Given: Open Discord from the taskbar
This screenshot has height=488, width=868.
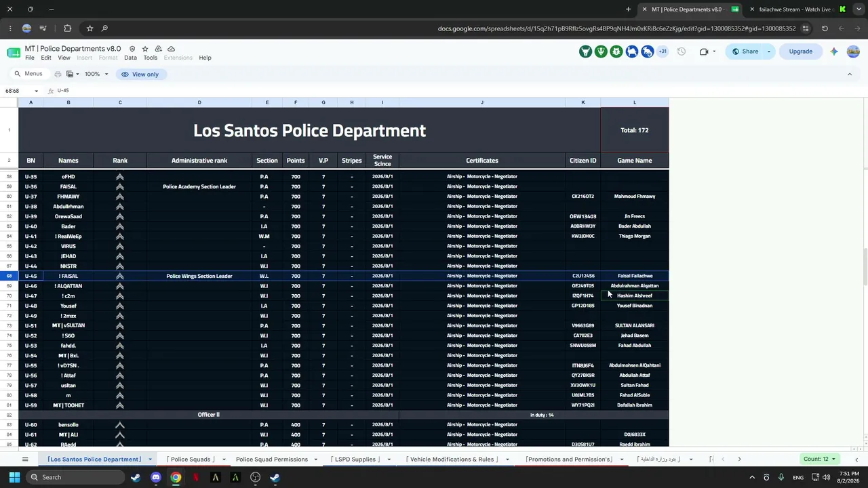Looking at the screenshot, I should [x=156, y=477].
